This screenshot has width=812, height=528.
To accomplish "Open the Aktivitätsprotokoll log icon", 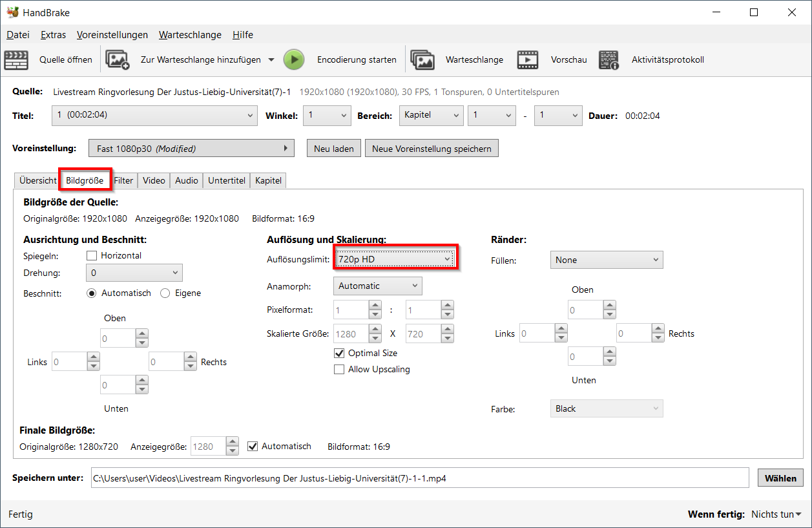I will tap(609, 60).
